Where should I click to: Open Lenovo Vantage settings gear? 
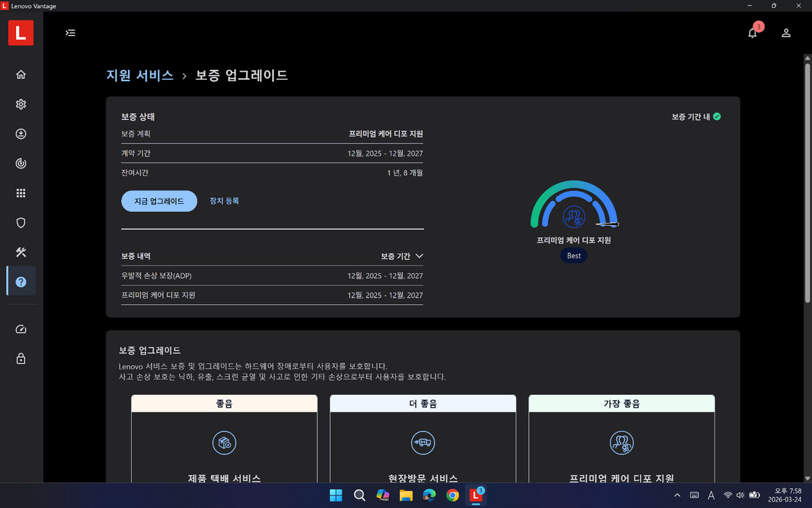pos(20,104)
